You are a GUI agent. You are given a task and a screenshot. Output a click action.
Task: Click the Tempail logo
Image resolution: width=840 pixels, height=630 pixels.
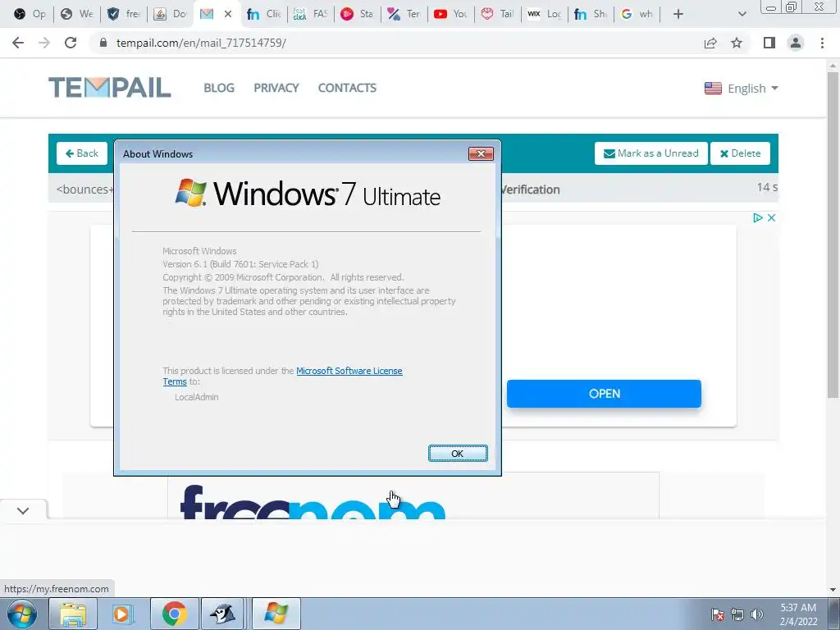coord(110,88)
